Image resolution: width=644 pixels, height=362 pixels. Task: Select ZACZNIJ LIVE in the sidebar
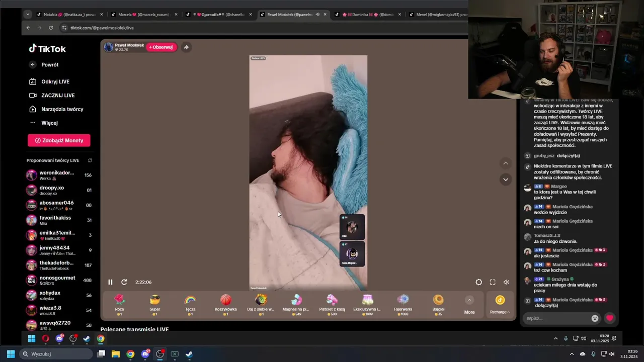[x=52, y=96]
